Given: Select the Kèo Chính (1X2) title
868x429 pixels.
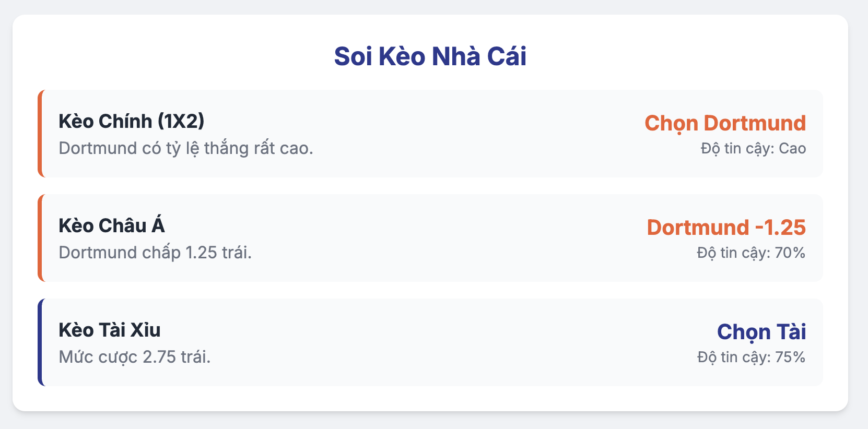Looking at the screenshot, I should (131, 121).
